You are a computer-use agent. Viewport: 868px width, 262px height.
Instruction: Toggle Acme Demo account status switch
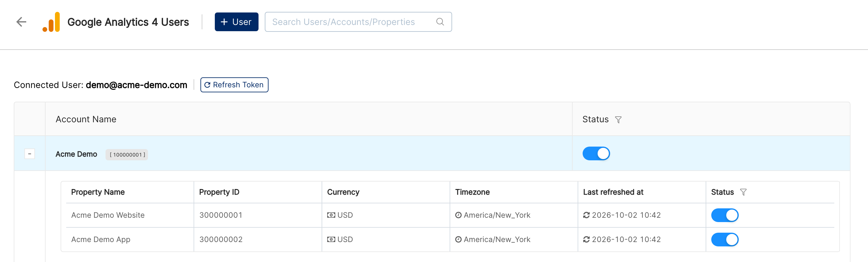tap(596, 153)
